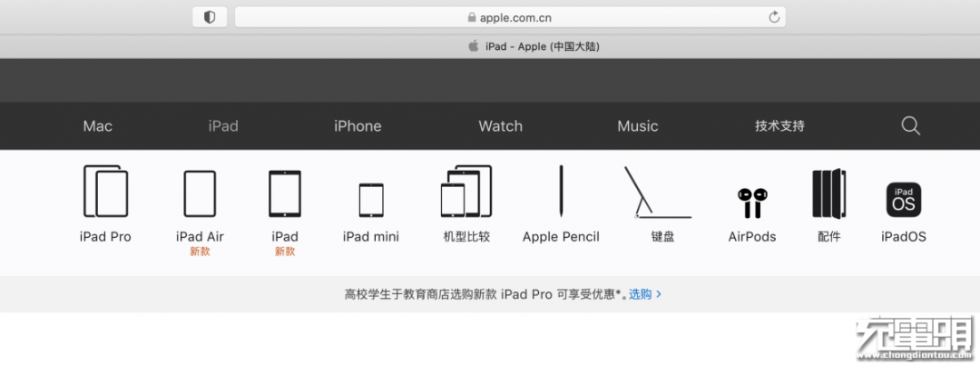Open 技术支持 in navigation bar

coord(779,125)
